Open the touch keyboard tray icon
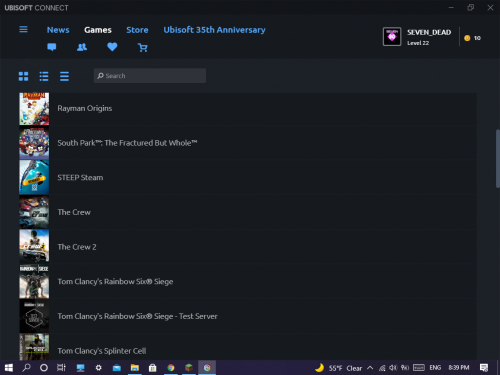This screenshot has height=375, width=500. [419, 368]
